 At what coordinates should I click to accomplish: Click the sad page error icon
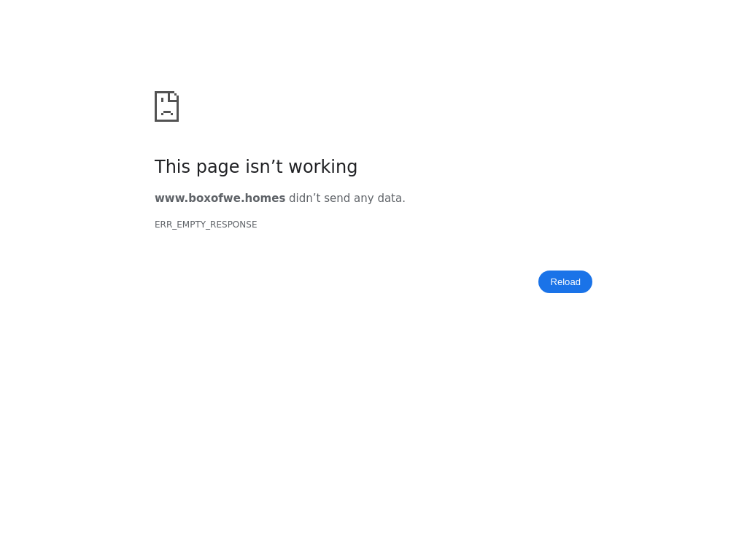(x=167, y=106)
